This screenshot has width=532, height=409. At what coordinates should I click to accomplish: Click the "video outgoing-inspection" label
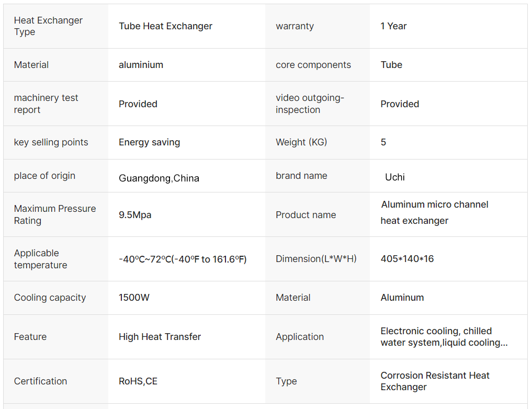pos(310,104)
